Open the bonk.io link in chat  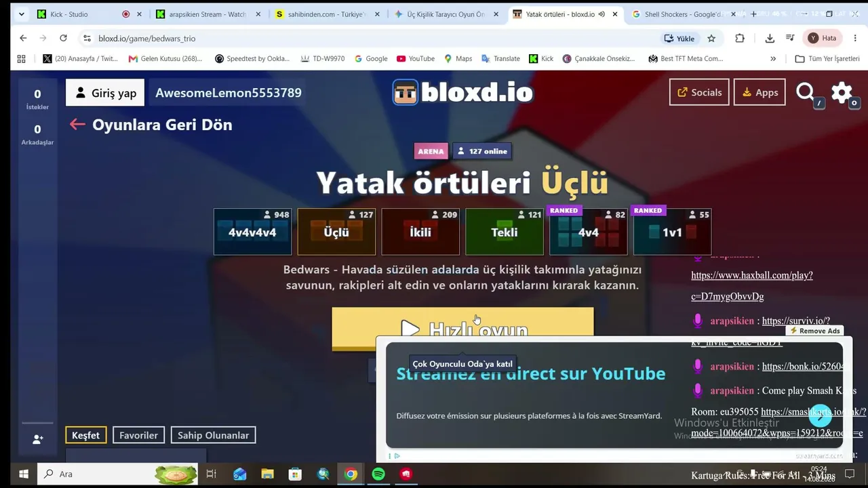point(803,367)
